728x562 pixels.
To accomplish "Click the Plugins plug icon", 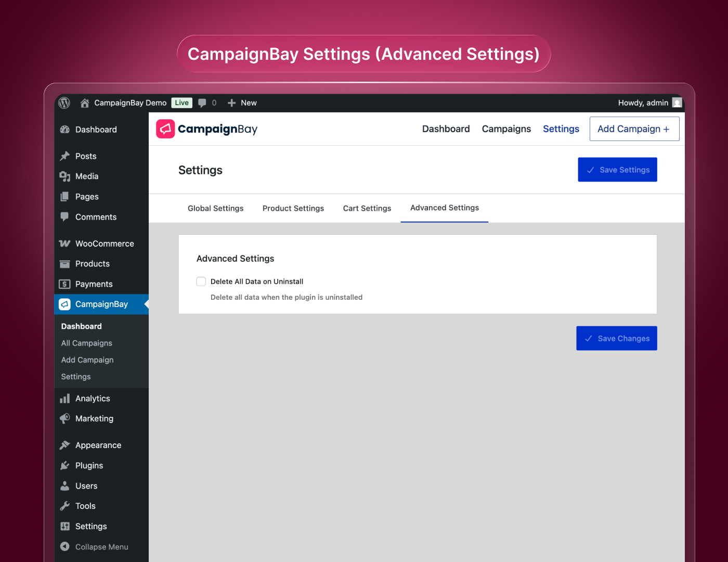I will (x=65, y=466).
